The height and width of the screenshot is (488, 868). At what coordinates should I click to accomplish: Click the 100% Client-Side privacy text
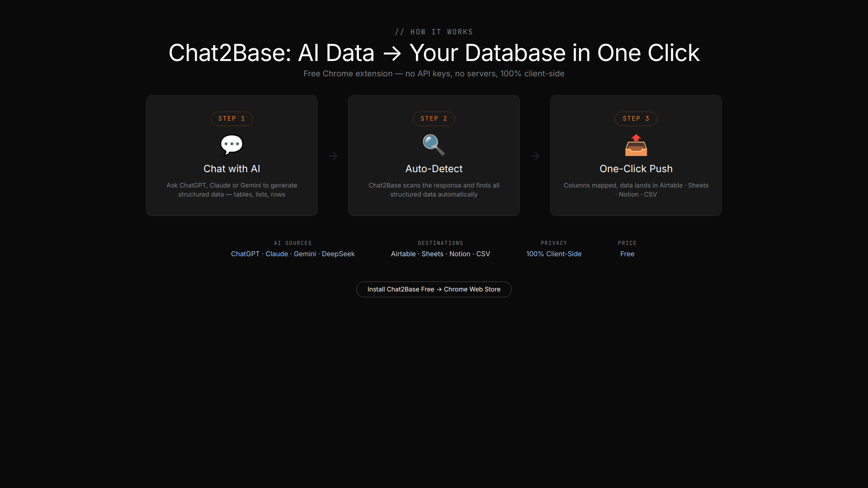[554, 254]
